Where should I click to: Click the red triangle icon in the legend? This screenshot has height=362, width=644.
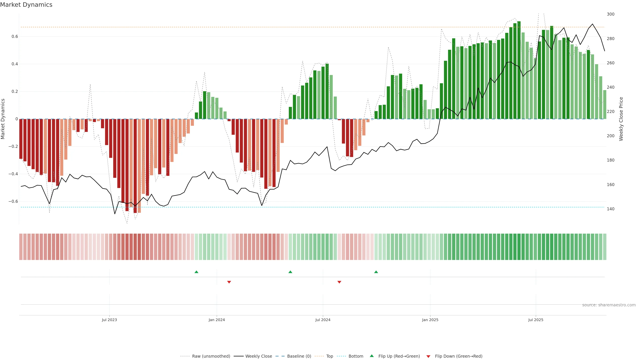pos(428,356)
